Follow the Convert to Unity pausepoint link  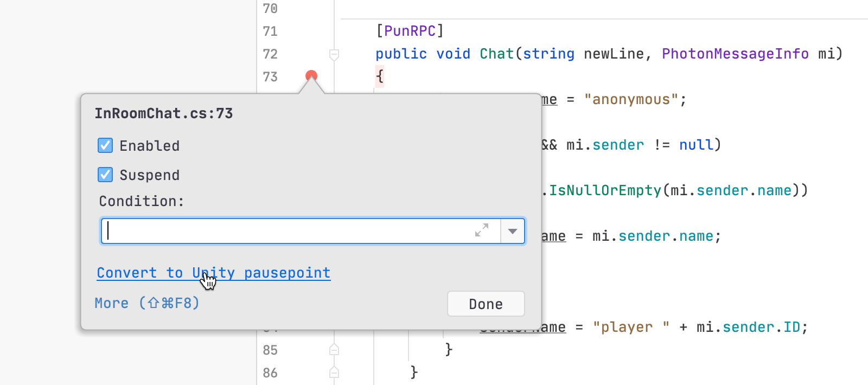coord(214,273)
